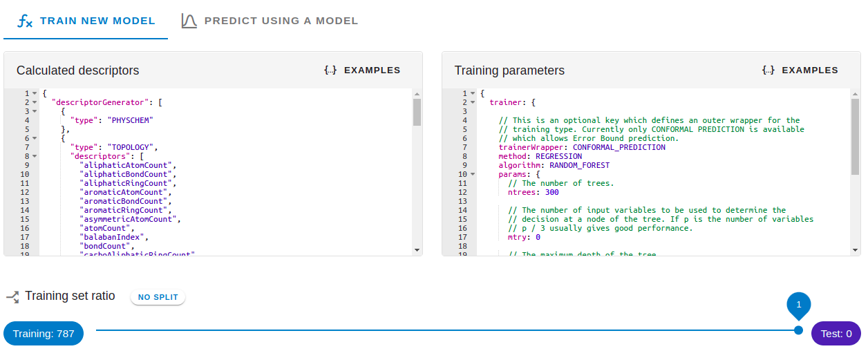Click the descriptors editor scrollbar down arrow

click(x=417, y=249)
